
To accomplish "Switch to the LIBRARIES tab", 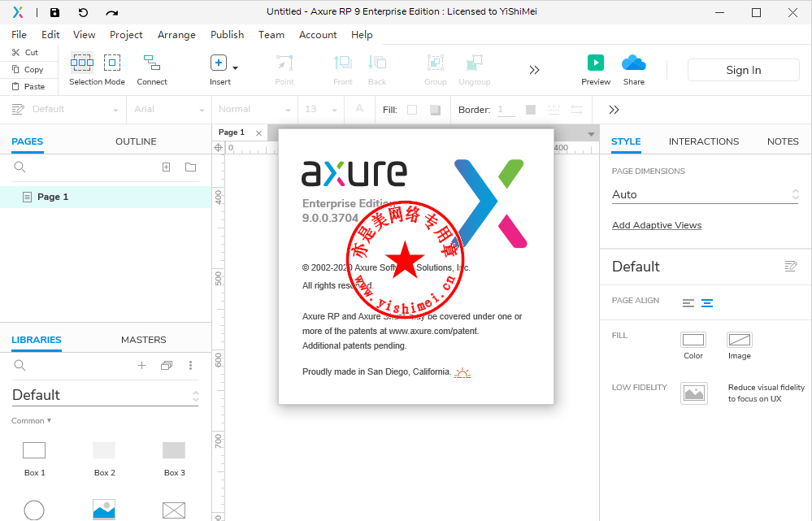I will point(37,340).
